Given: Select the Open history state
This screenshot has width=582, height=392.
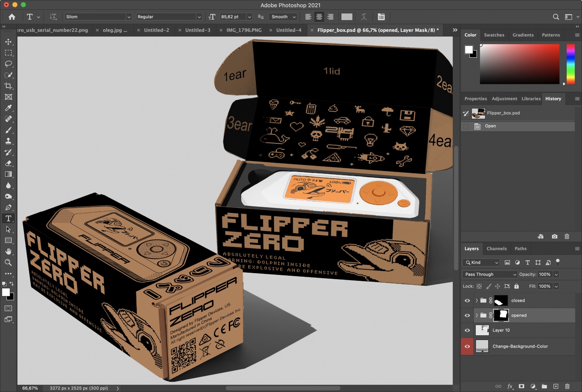Looking at the screenshot, I should [x=518, y=126].
